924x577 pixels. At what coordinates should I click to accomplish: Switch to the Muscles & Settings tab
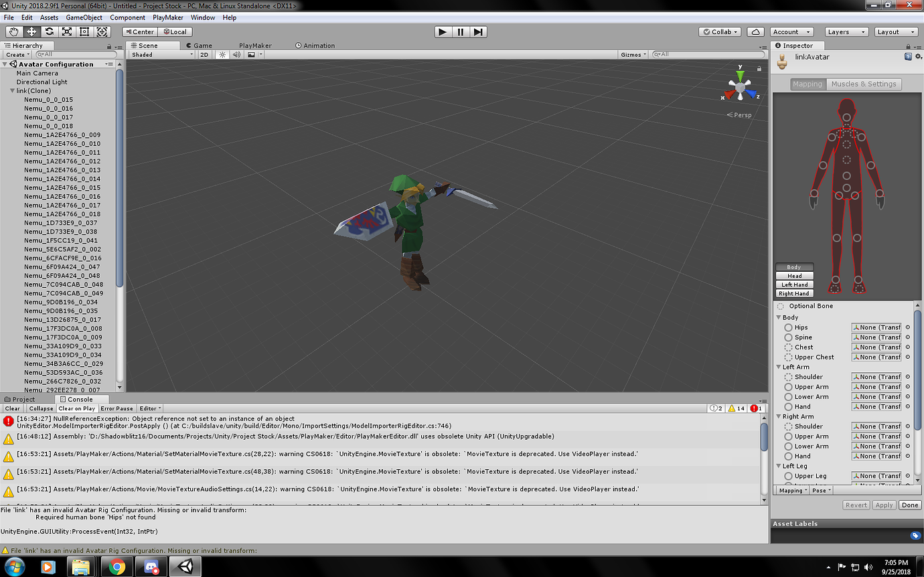click(864, 84)
